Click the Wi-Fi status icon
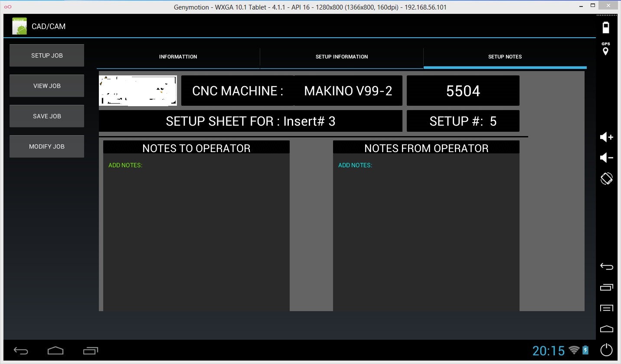Image resolution: width=621 pixels, height=364 pixels. [574, 350]
